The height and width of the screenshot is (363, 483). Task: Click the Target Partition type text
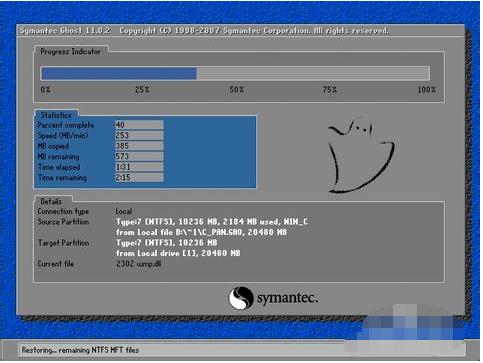[x=167, y=243]
